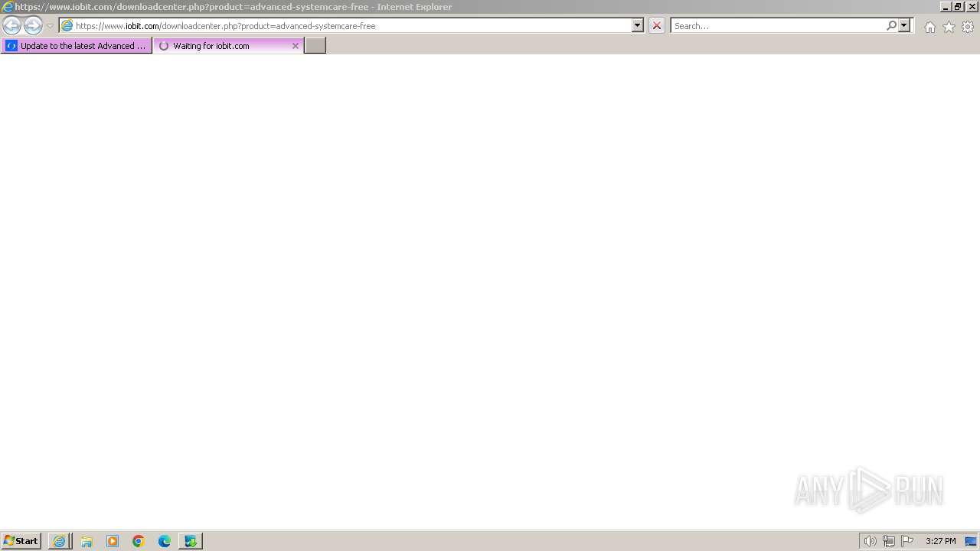Click the magnifier search icon
Screen dimensions: 980x551
[x=891, y=25]
